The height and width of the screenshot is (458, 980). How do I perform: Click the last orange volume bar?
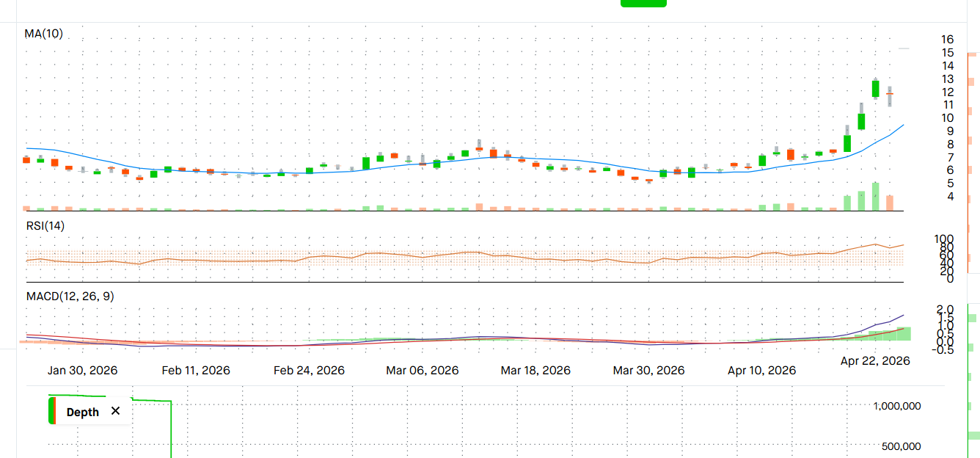(x=890, y=203)
